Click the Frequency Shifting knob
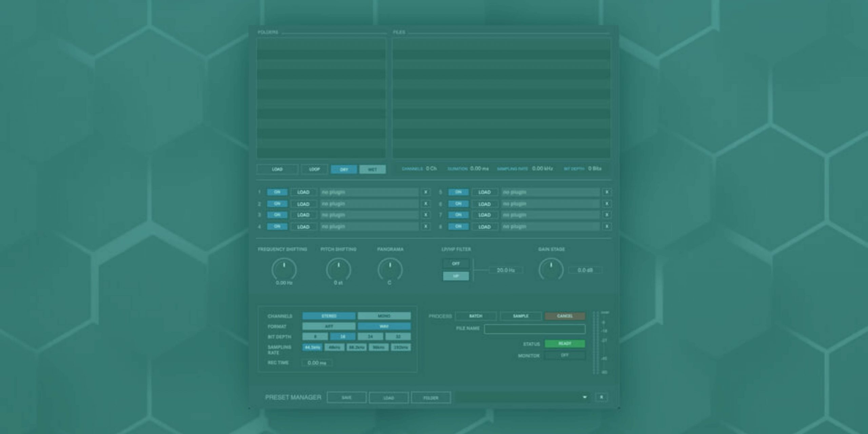Image resolution: width=868 pixels, height=434 pixels. [x=284, y=270]
